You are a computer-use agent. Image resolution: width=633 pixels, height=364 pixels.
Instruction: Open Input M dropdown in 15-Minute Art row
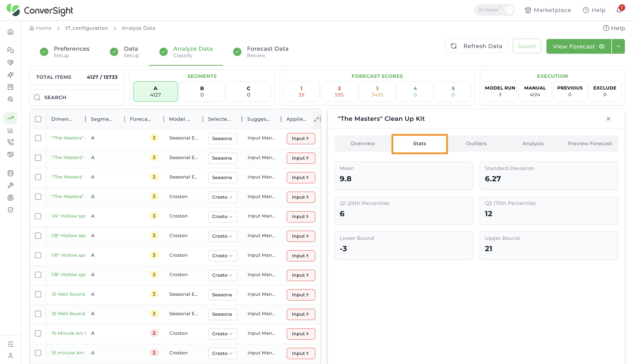[x=301, y=334]
